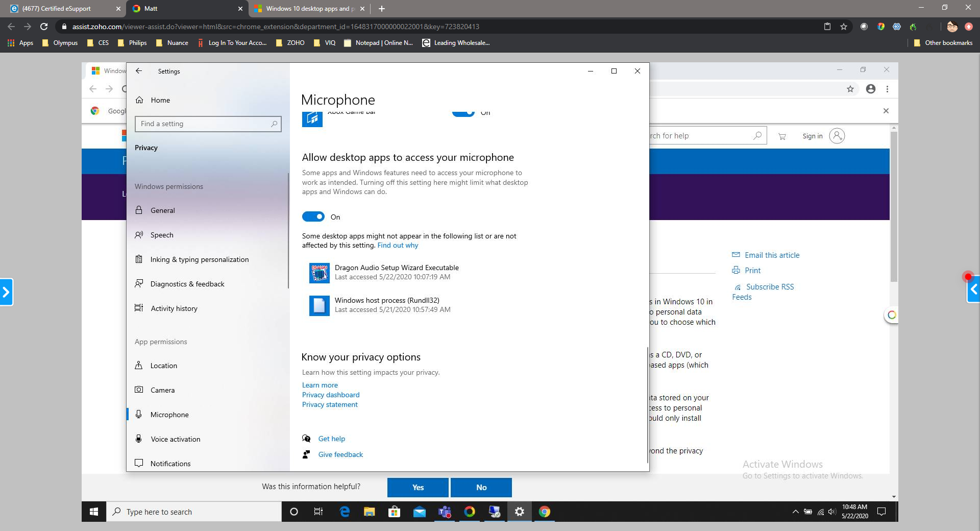Viewport: 980px width, 531px height.
Task: Open the Privacy statement link
Action: tap(330, 404)
